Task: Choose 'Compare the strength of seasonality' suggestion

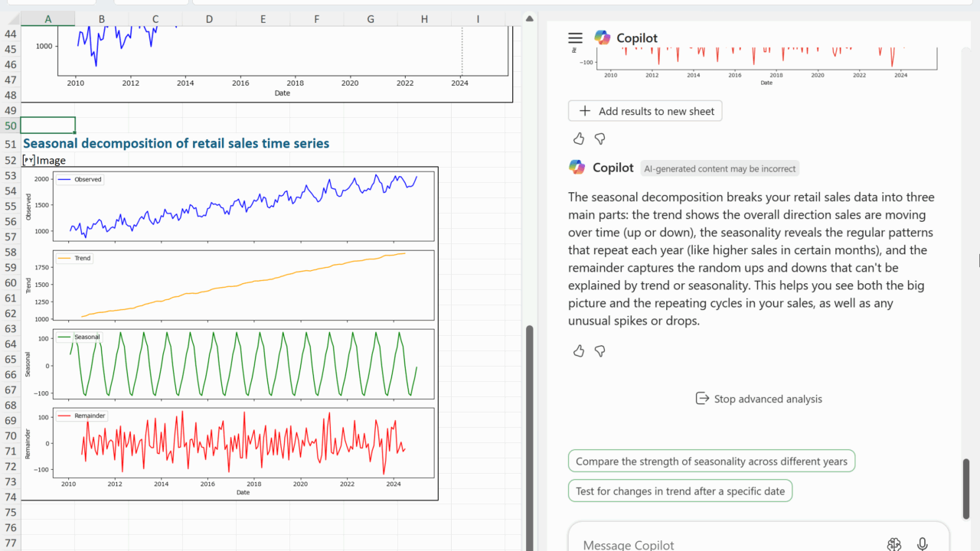Action: [711, 461]
